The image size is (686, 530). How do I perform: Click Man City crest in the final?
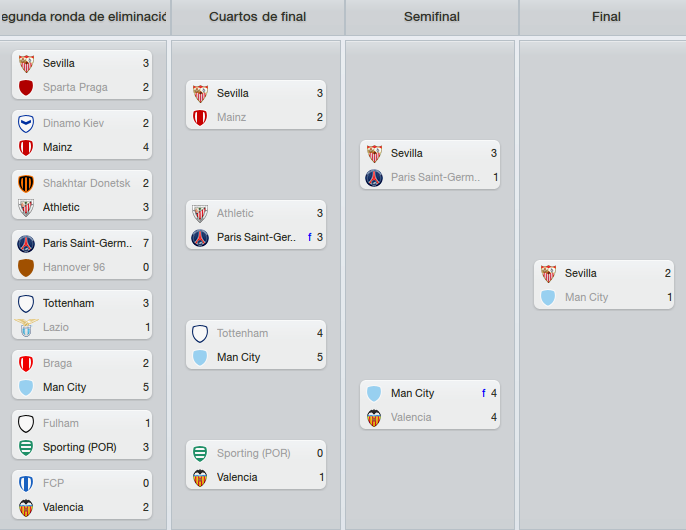[548, 298]
